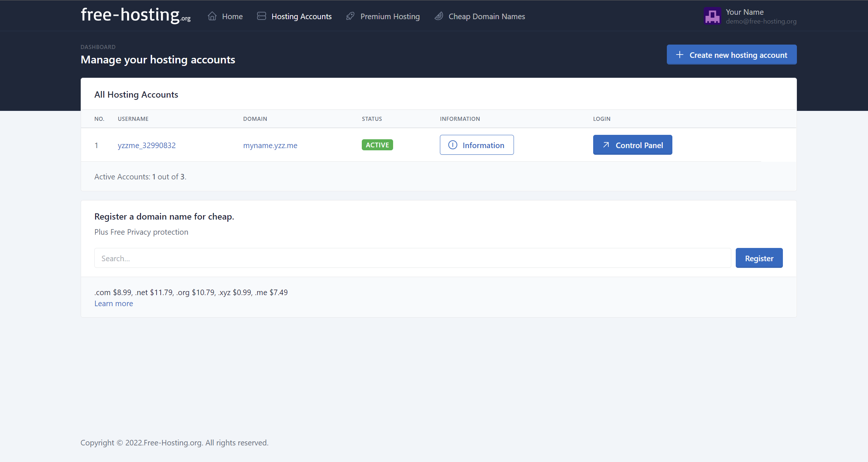Open the Control Panel for yzzme_32990832

point(632,145)
